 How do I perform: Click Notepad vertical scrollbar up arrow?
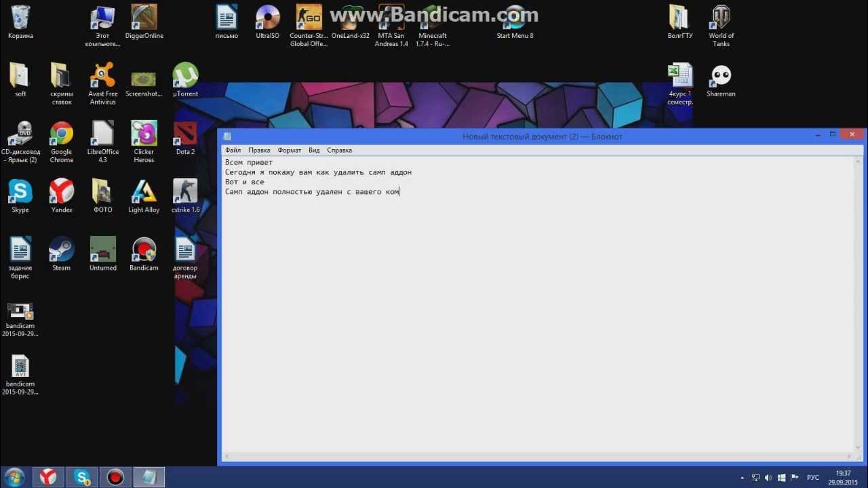coord(859,163)
